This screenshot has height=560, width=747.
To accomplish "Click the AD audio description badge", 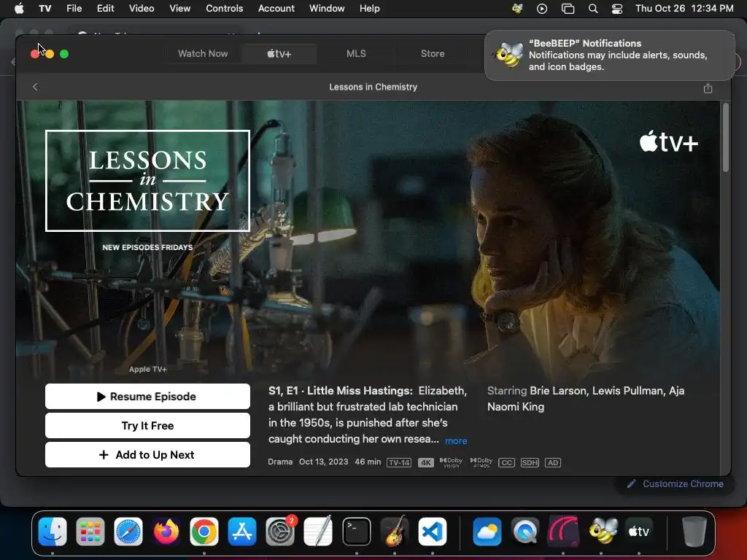I will [x=553, y=463].
